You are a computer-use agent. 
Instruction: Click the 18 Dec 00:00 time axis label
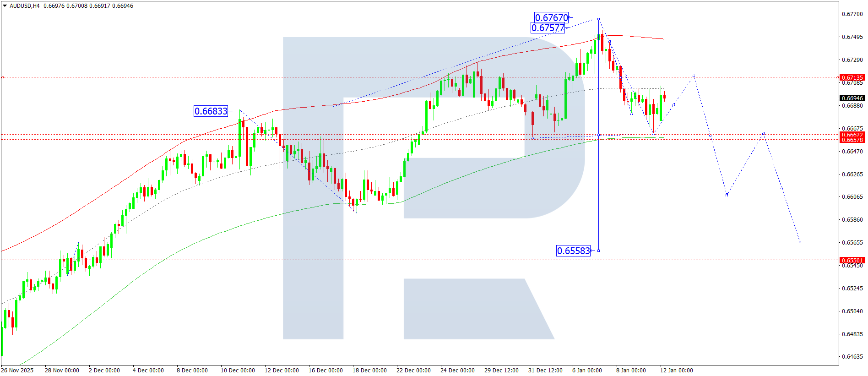[x=369, y=370]
